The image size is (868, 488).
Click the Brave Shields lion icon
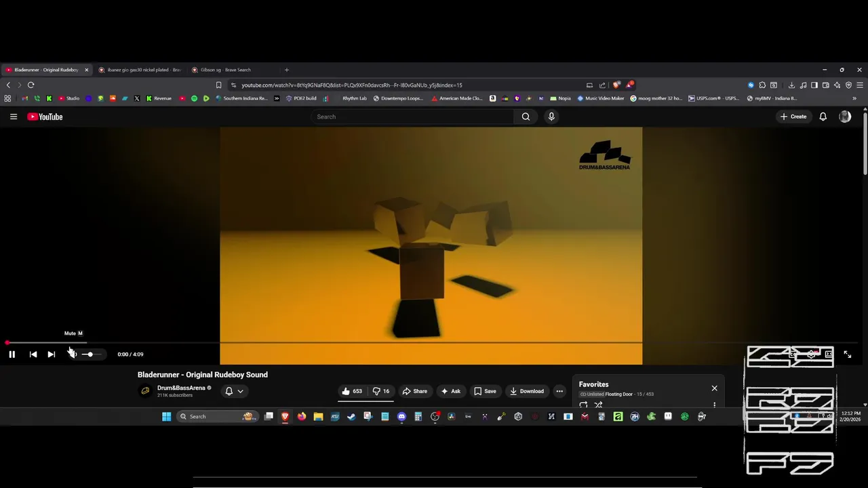[616, 85]
